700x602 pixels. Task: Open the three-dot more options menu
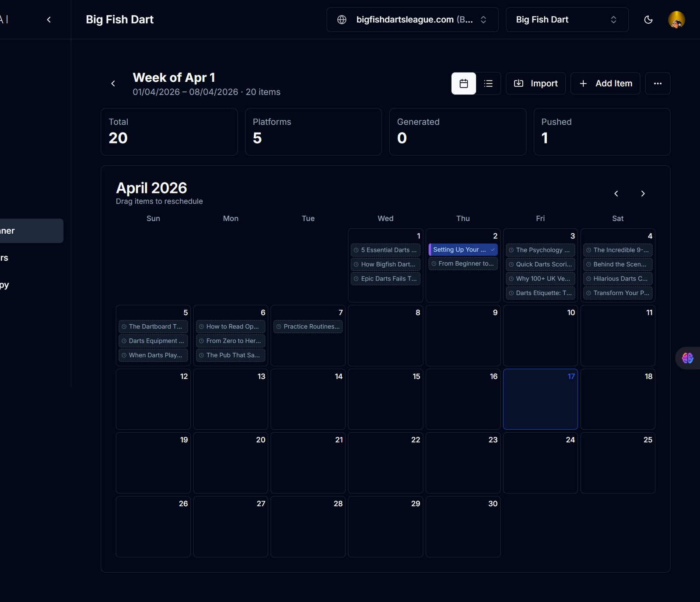point(658,84)
